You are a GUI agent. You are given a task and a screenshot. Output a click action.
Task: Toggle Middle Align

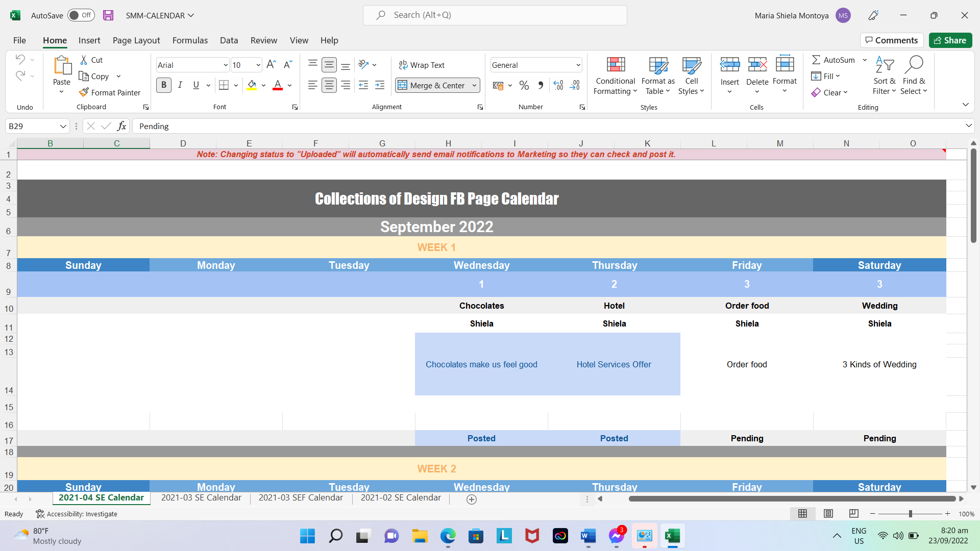(x=329, y=64)
